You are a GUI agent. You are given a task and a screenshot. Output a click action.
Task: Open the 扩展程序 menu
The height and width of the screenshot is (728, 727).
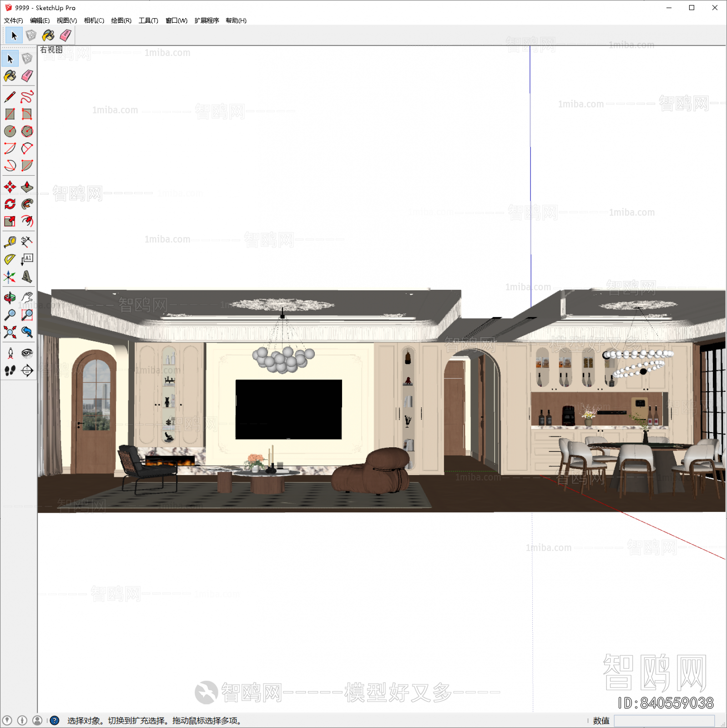coord(207,20)
